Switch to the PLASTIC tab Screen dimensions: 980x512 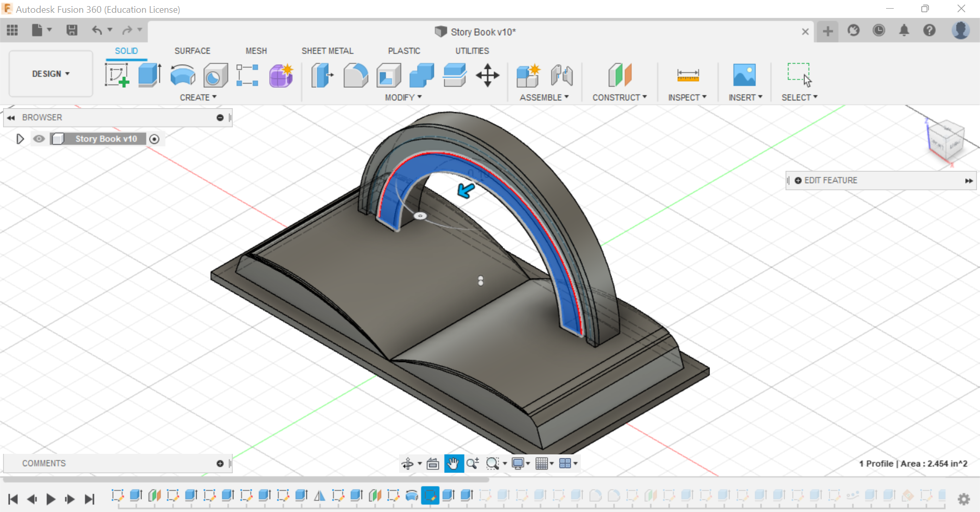(404, 51)
